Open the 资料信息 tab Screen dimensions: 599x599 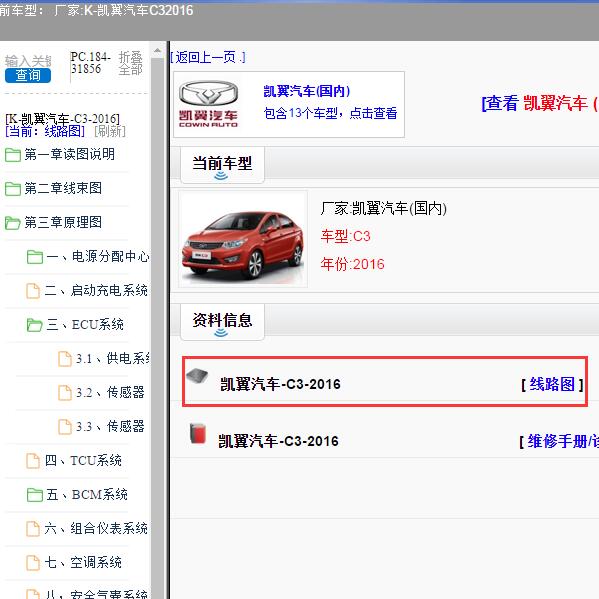pos(222,322)
